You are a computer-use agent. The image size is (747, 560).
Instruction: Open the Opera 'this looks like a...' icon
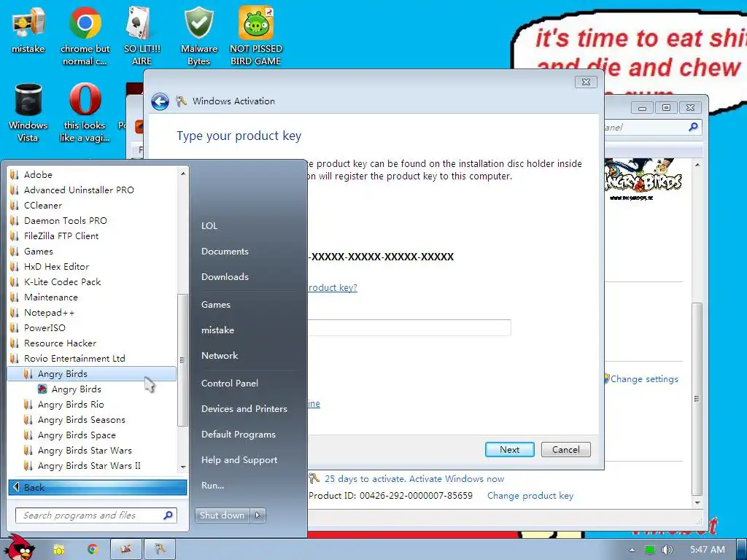[x=85, y=113]
